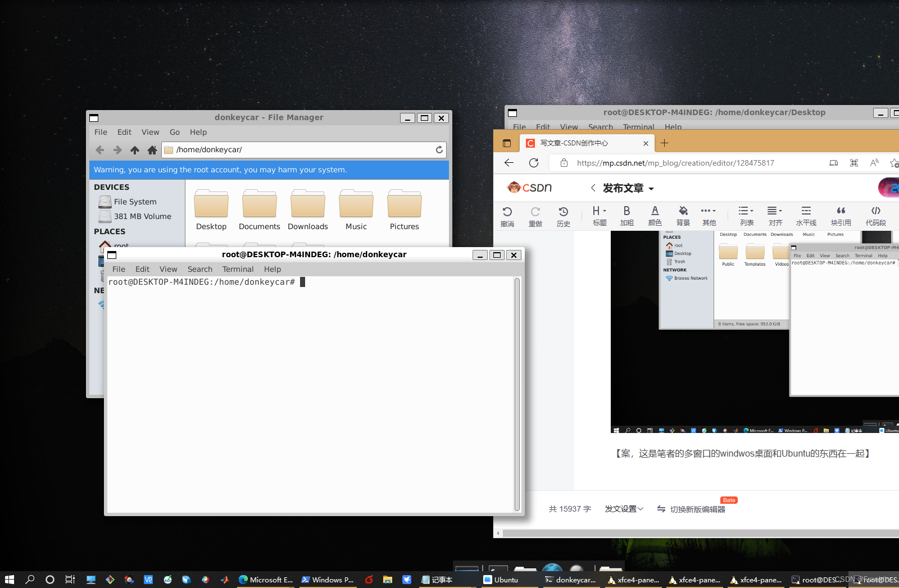
Task: Click the 切换新版编辑器 switch editor button
Action: click(698, 509)
